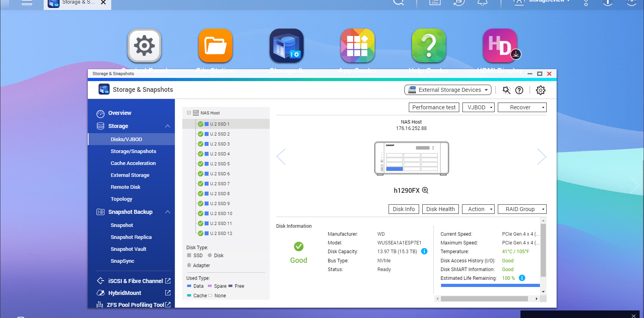Open the Storage & Snapshots help icon
This screenshot has width=644, height=318.
519,90
